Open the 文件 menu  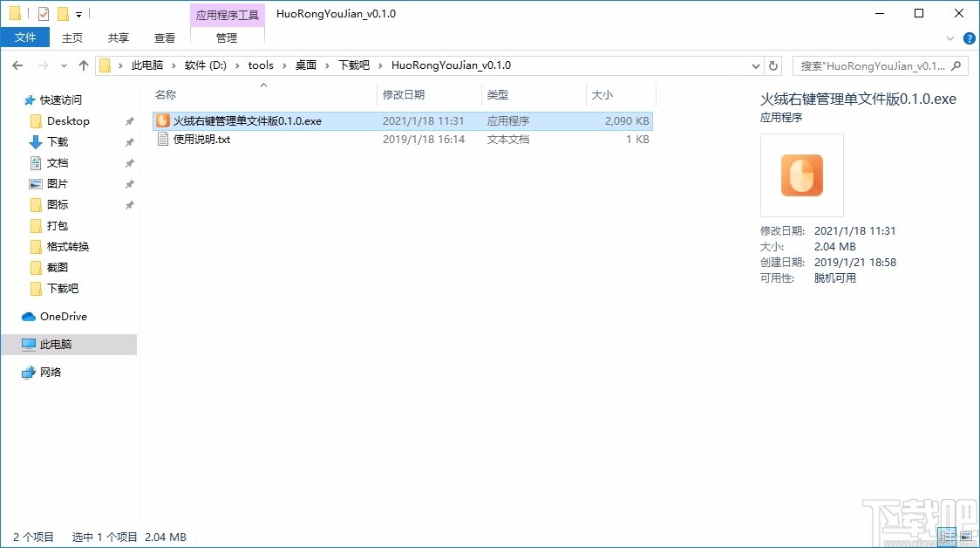click(25, 38)
